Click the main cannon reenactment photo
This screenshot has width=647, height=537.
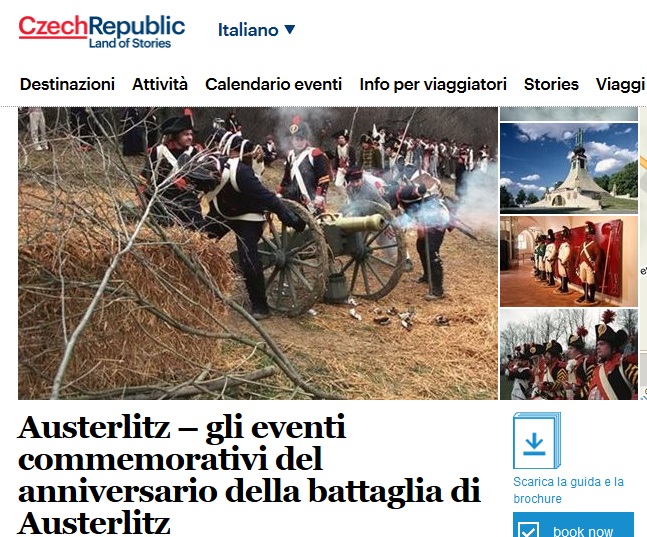point(258,253)
